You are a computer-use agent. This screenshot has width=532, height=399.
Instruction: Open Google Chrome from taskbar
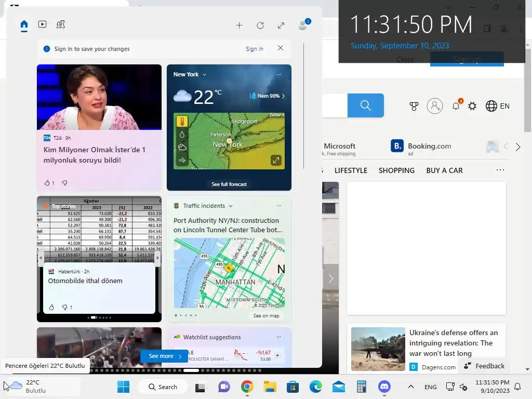pos(247,387)
